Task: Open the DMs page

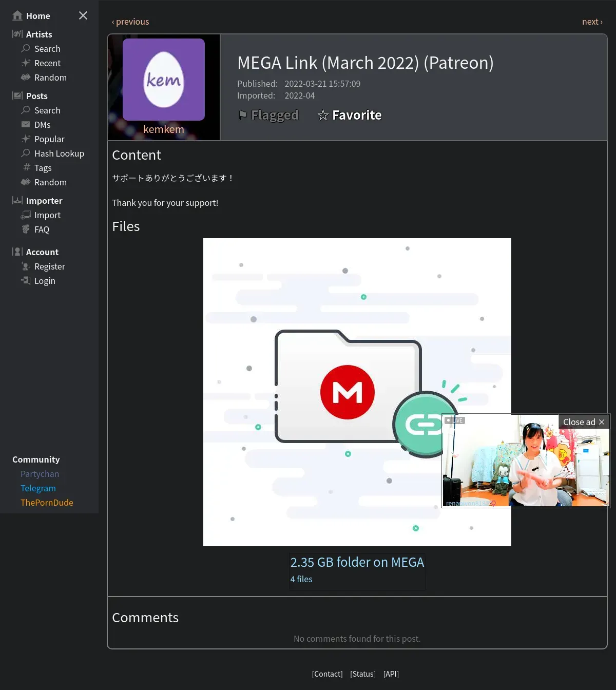Action: coord(42,125)
